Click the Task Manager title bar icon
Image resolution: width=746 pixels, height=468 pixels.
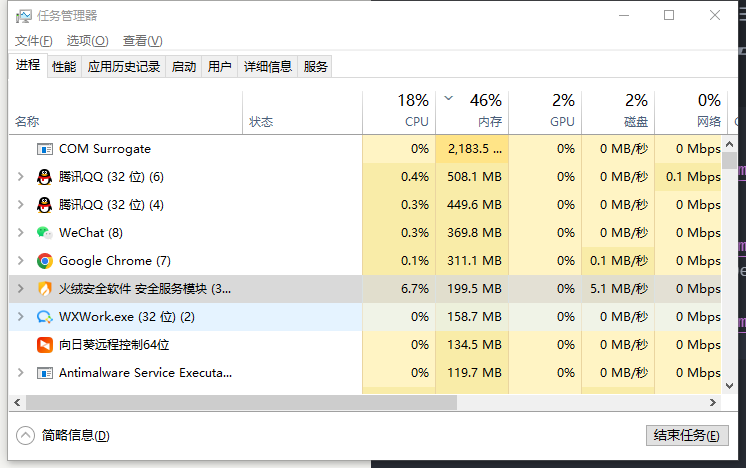coord(24,16)
